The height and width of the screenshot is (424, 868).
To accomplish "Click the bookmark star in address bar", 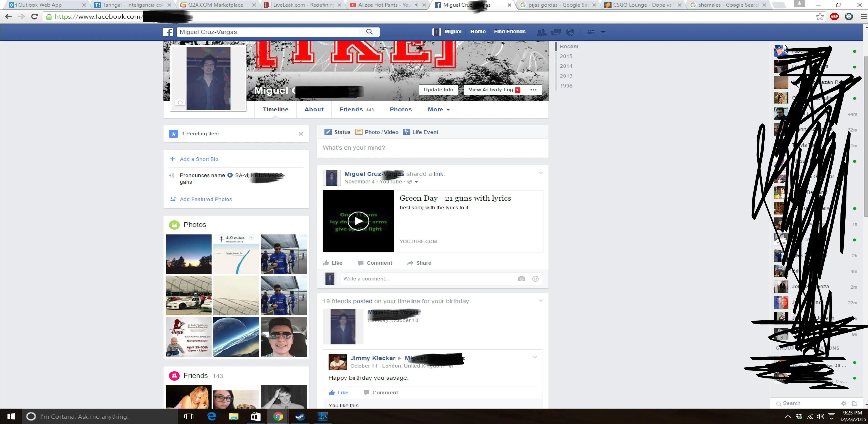I will (820, 17).
